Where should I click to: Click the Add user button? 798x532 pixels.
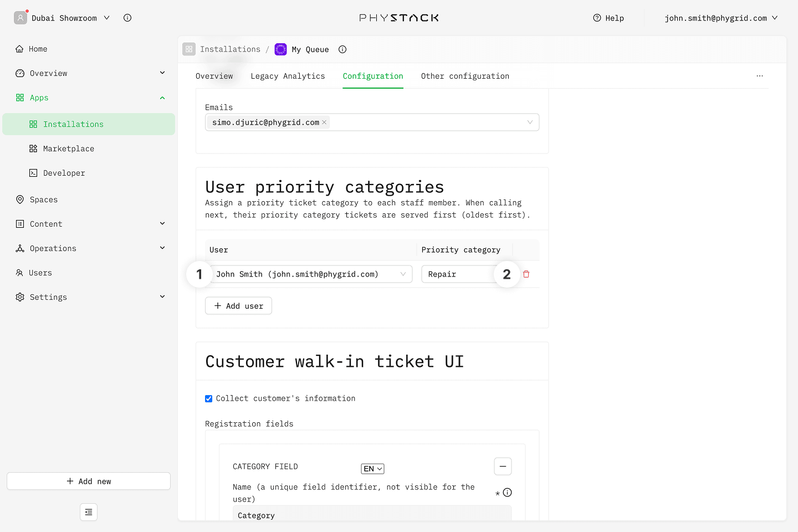(238, 306)
